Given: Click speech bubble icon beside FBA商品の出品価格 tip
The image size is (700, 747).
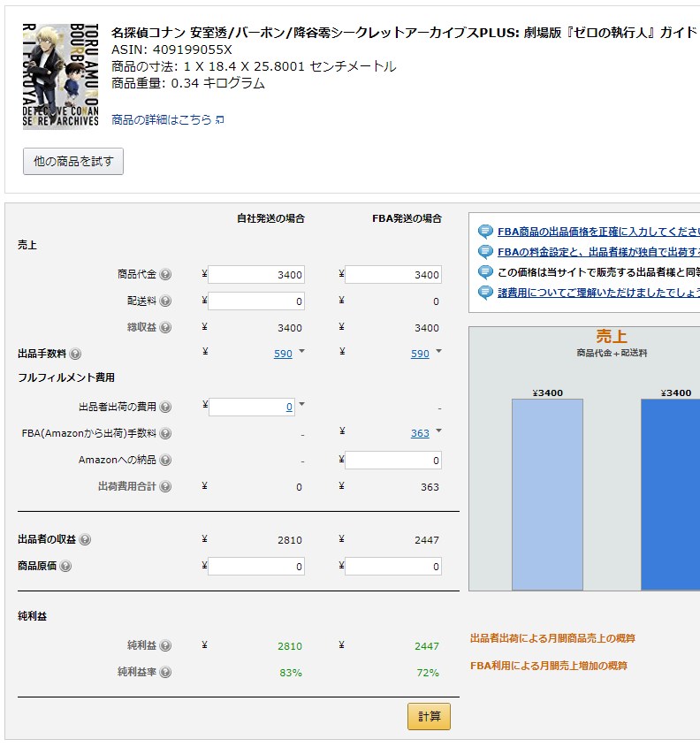Looking at the screenshot, I should click(485, 232).
